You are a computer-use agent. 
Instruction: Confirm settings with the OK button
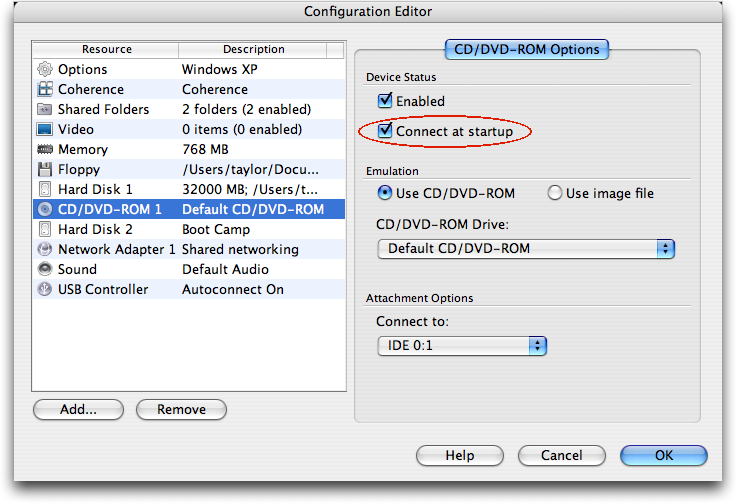tap(664, 456)
